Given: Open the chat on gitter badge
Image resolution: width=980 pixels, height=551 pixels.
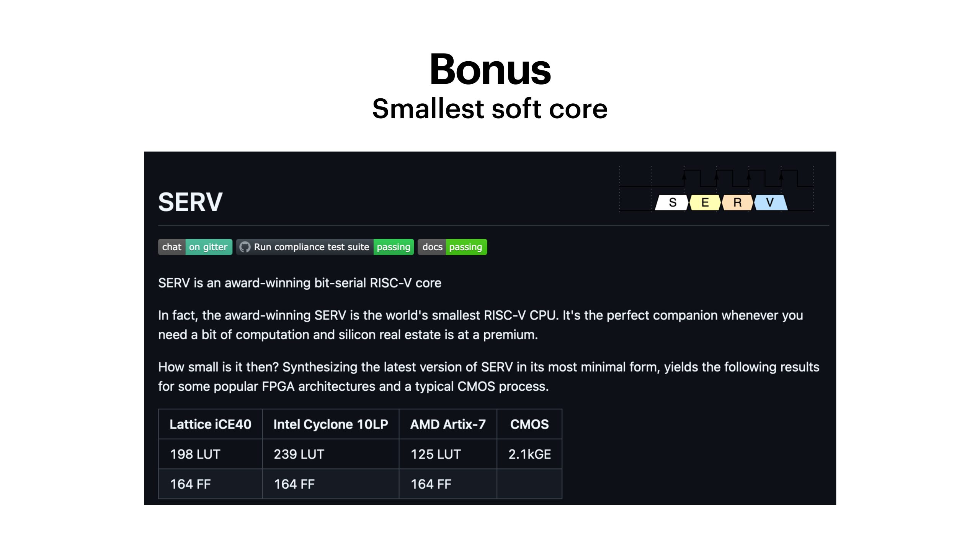Looking at the screenshot, I should 195,247.
